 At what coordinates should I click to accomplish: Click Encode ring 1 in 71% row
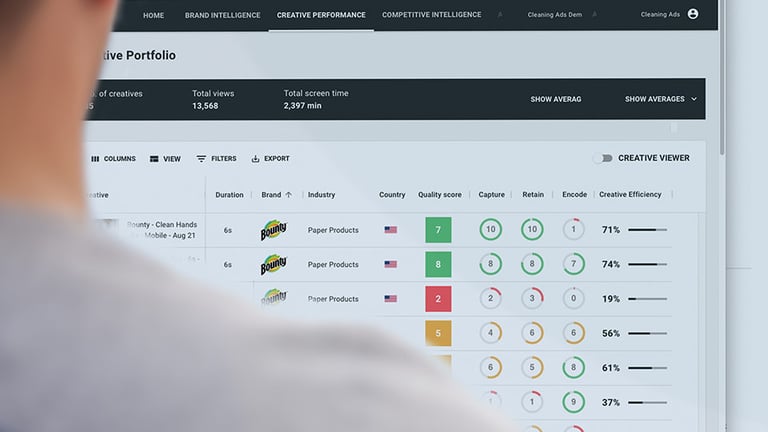574,229
